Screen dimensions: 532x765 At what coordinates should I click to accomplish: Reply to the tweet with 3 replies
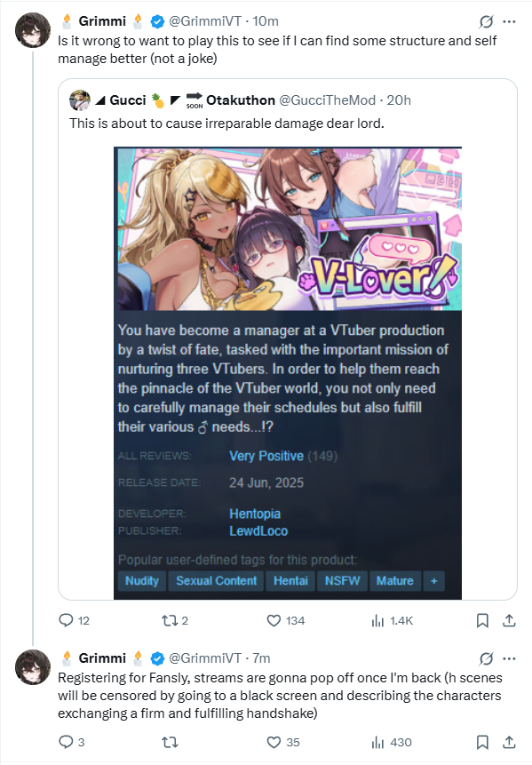[66, 742]
